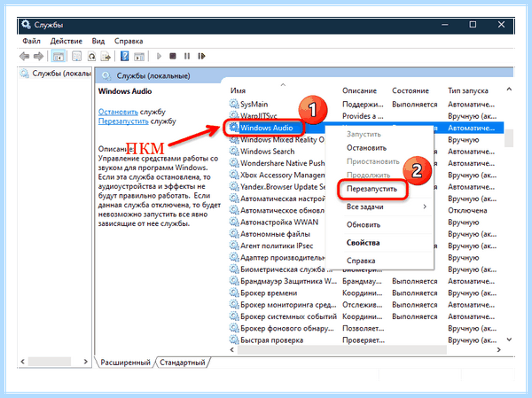The image size is (532, 398).
Task: Sort services by the Имя column header
Action: (238, 90)
